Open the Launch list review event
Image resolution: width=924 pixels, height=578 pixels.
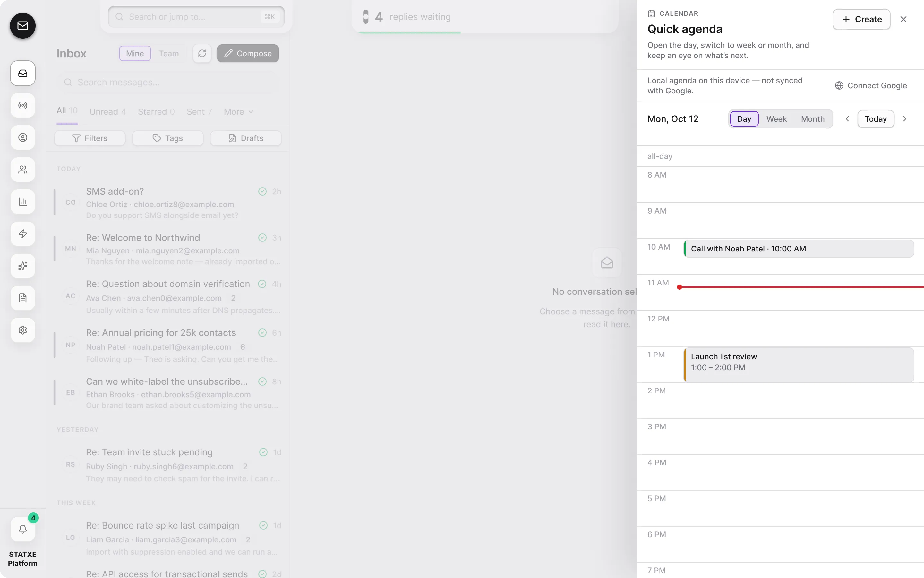coord(799,365)
